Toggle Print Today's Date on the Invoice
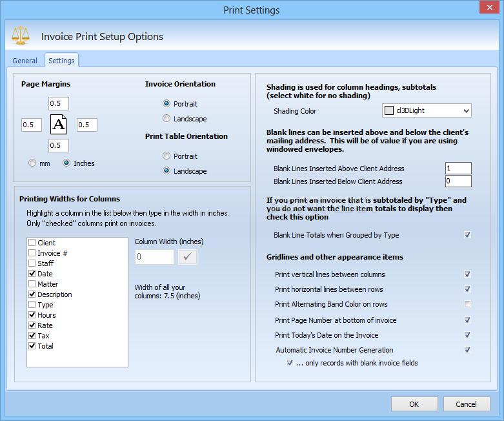The height and width of the screenshot is (421, 504). 467,335
